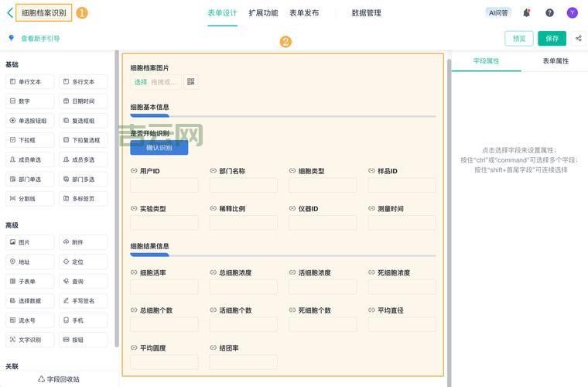Image resolution: width=588 pixels, height=387 pixels.
Task: Click the 测量时间 input field
Action: (x=402, y=223)
